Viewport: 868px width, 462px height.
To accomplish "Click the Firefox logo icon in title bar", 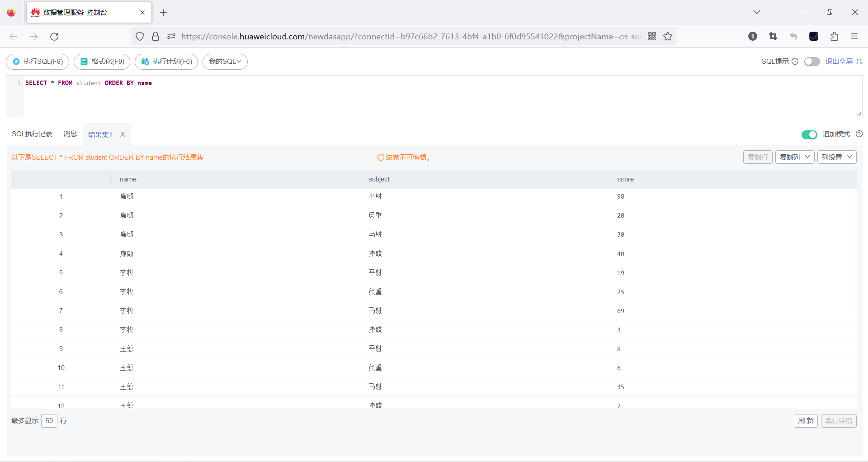I will pyautogui.click(x=11, y=13).
